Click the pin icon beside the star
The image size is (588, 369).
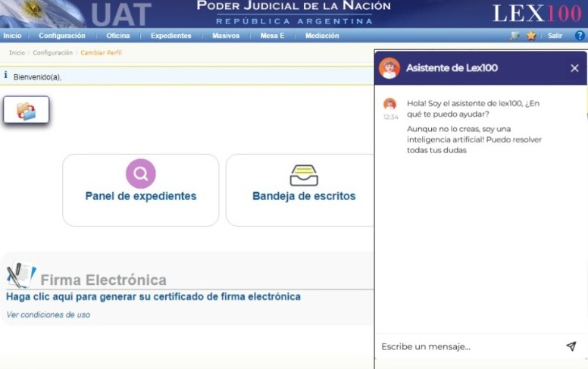pyautogui.click(x=514, y=36)
